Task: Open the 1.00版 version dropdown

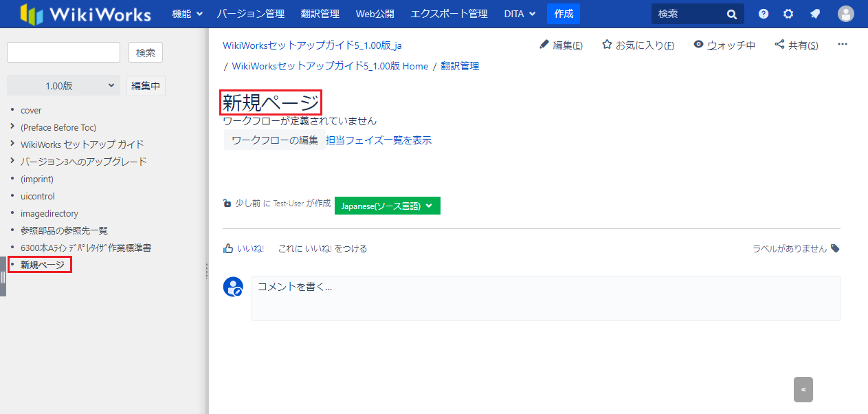Action: [63, 86]
